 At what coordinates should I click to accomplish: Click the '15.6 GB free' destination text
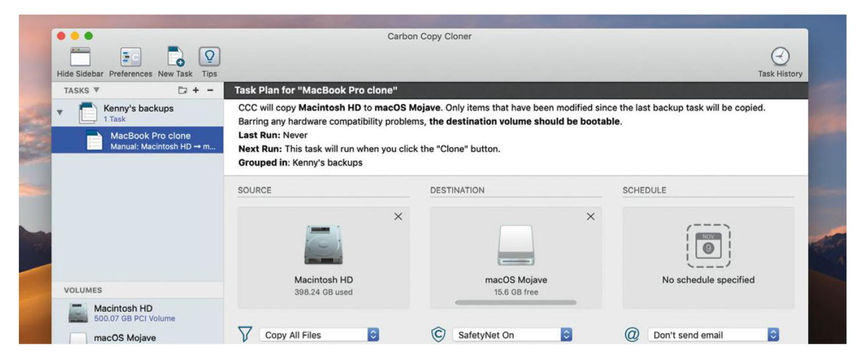[x=516, y=292]
